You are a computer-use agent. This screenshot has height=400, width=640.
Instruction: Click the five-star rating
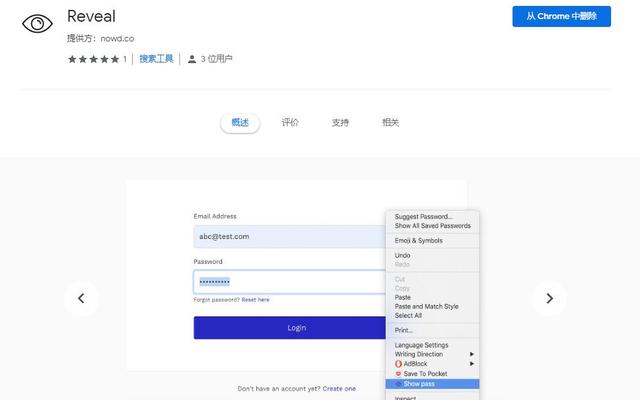click(x=93, y=59)
